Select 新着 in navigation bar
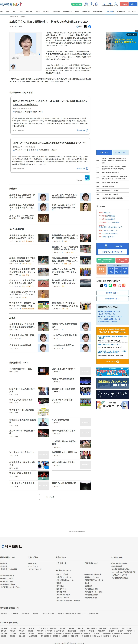Viewport: 138px width, 644px height. [8, 11]
